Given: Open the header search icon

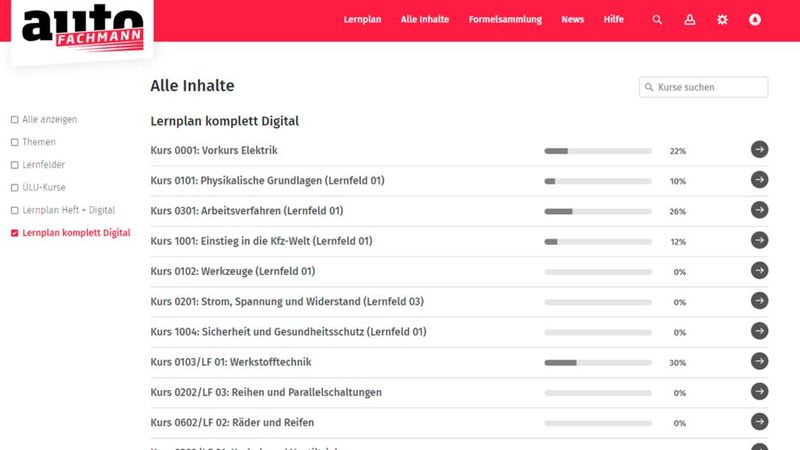Looking at the screenshot, I should [x=657, y=20].
